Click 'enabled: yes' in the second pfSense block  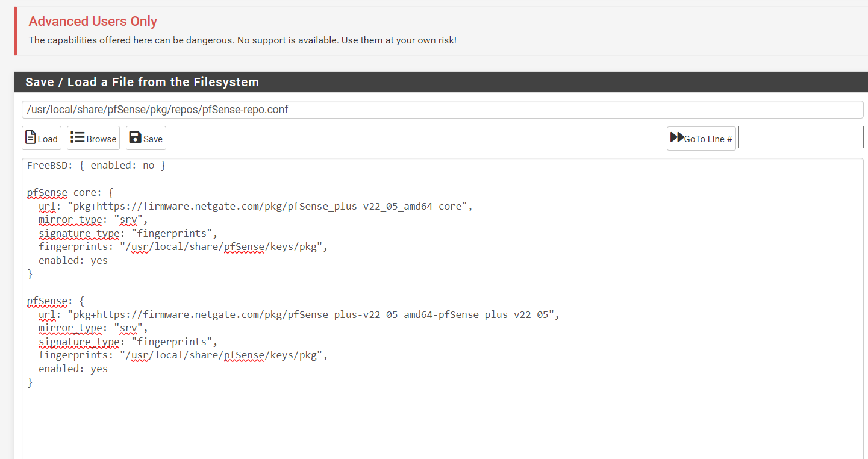pos(73,369)
